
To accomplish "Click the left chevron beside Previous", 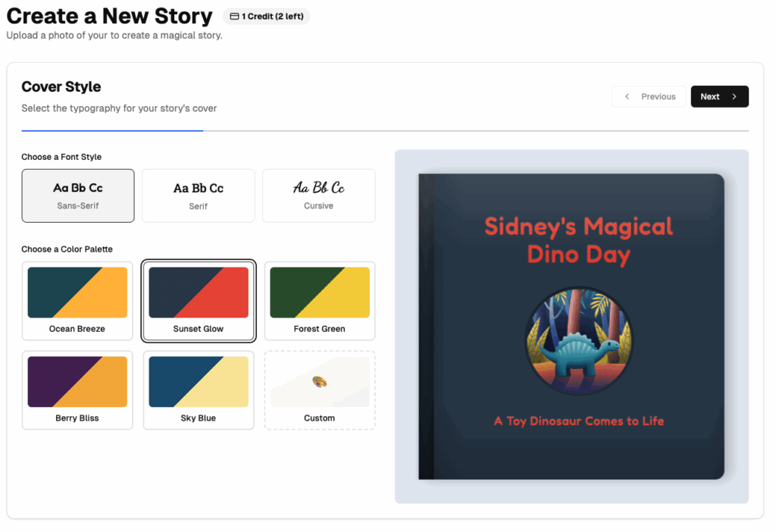I will tap(627, 96).
